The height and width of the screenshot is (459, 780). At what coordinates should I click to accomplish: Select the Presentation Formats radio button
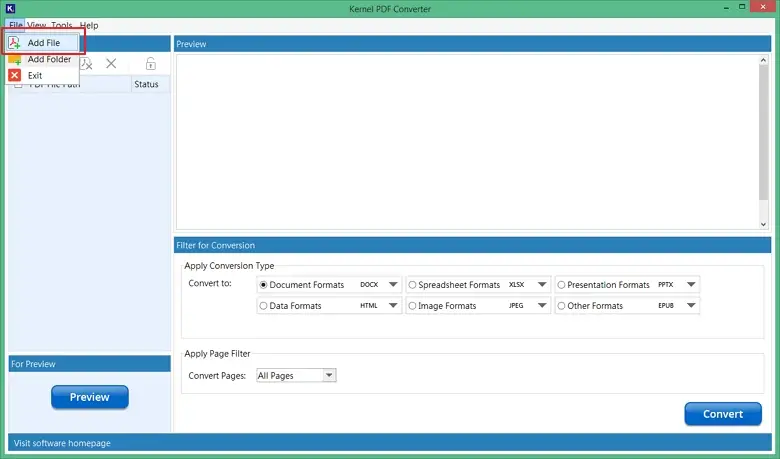point(561,285)
